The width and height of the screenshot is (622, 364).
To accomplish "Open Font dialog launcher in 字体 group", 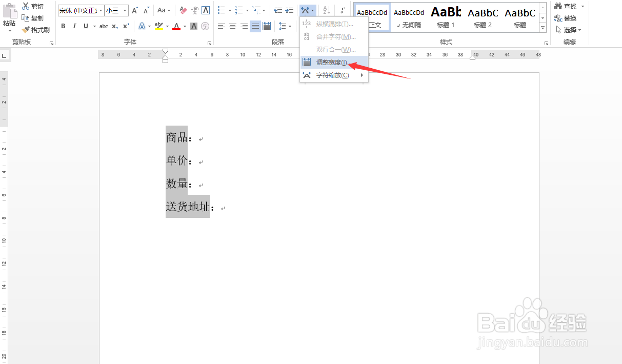I will pyautogui.click(x=209, y=44).
